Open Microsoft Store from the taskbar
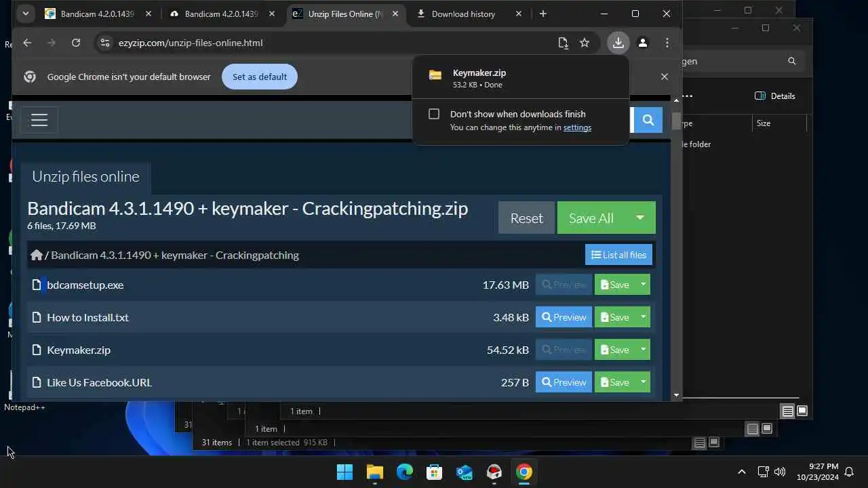 (x=434, y=472)
